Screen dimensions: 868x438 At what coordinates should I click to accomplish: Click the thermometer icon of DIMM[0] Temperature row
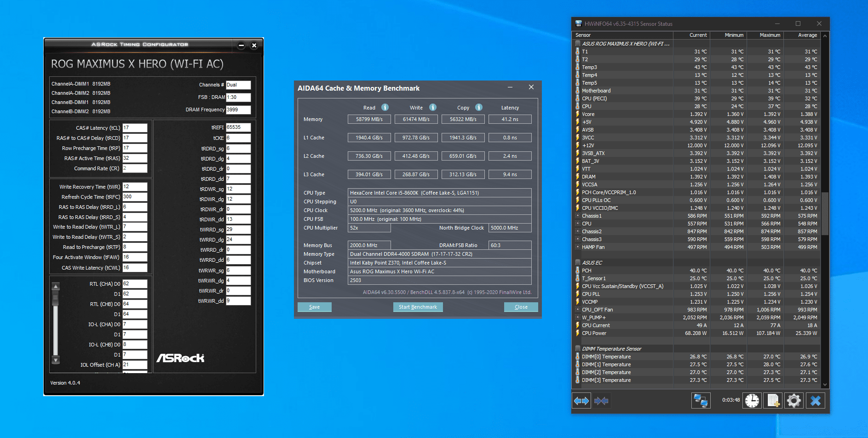tap(578, 357)
